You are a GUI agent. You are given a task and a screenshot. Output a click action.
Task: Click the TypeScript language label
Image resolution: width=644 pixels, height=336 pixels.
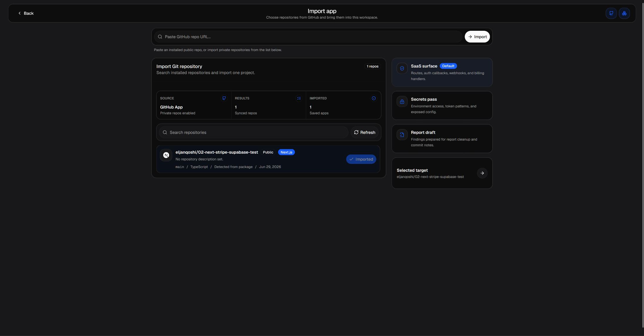coord(199,167)
